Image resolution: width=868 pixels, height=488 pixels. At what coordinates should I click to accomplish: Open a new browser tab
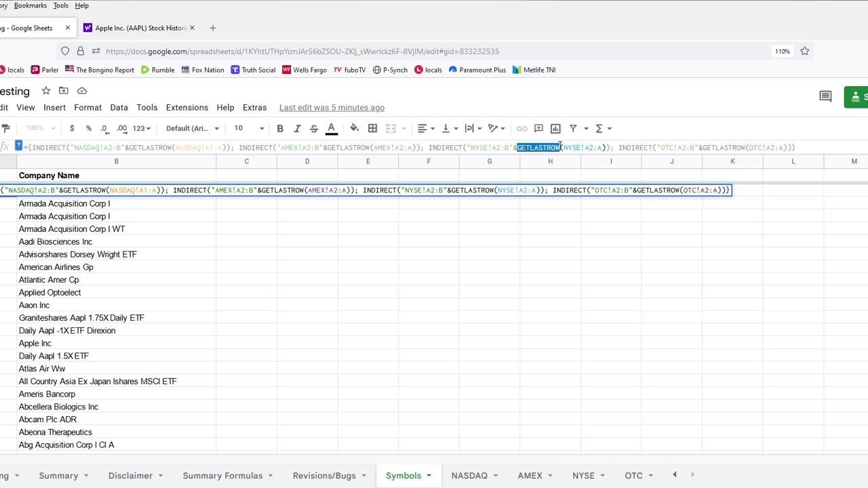[x=213, y=28]
